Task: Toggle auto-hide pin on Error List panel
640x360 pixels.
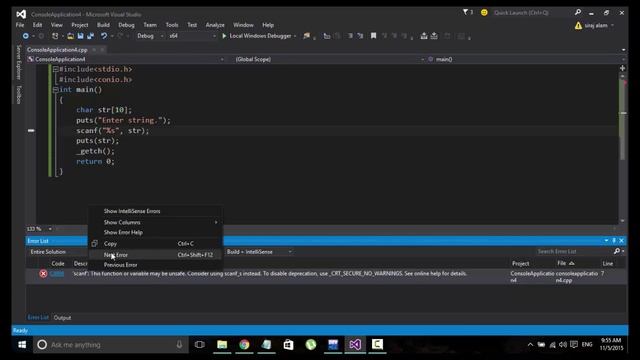Action: coord(614,241)
